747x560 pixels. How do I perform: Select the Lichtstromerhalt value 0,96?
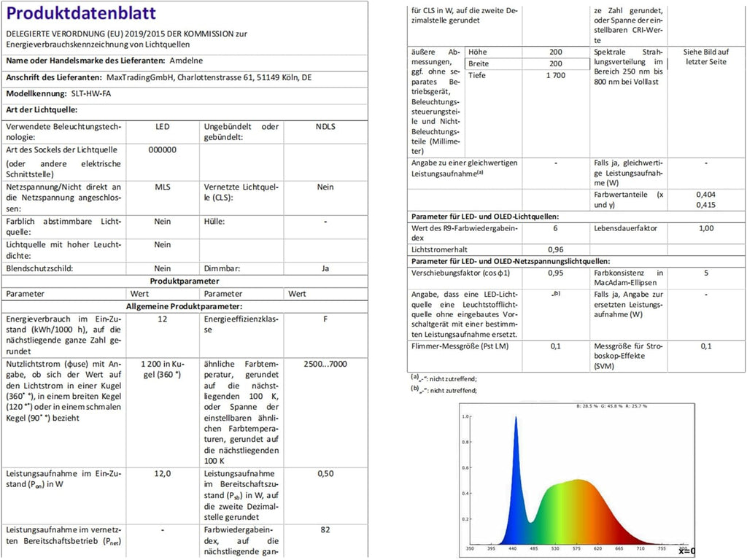[x=555, y=249]
